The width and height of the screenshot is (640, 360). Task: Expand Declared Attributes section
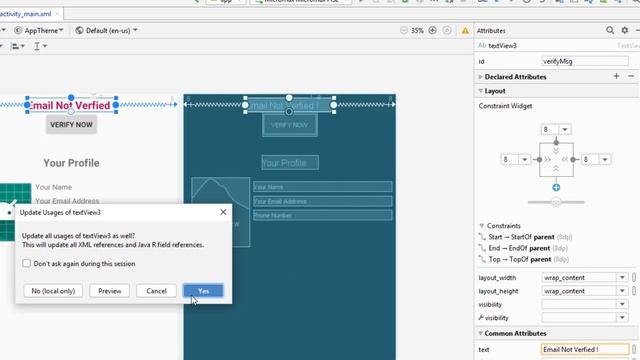[480, 77]
